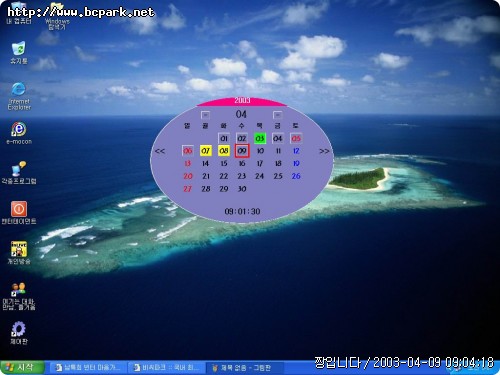Select date 17 on the calendar
This screenshot has height=375, width=500.
tap(260, 163)
